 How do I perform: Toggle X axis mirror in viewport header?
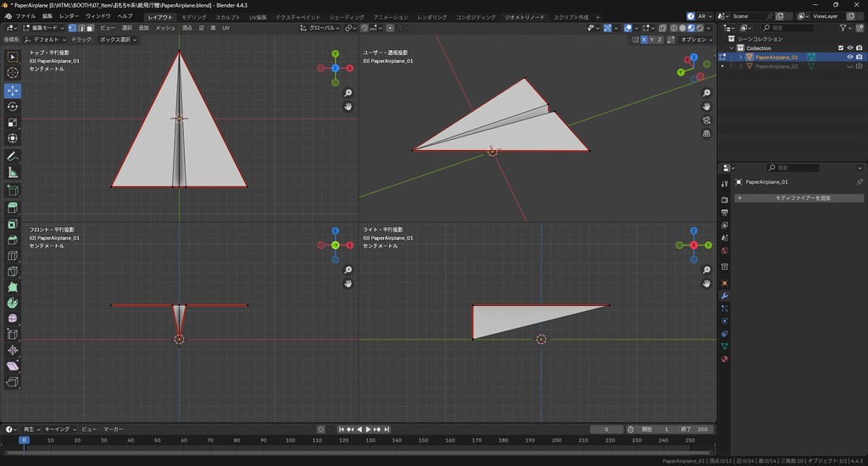tap(644, 40)
